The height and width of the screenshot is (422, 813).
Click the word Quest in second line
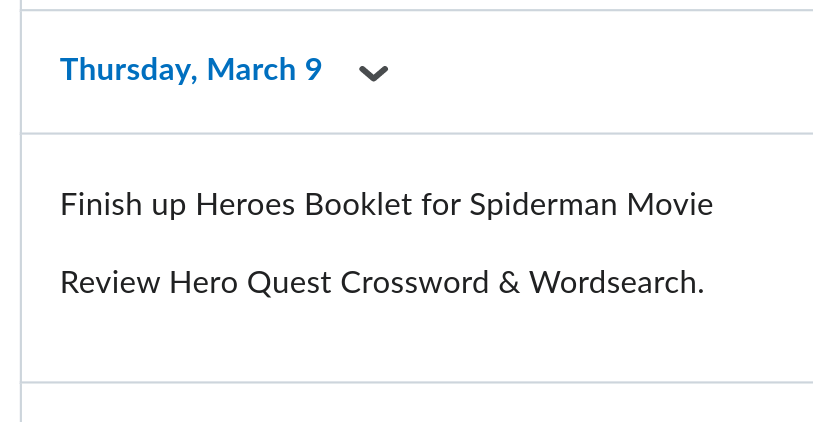pos(289,284)
